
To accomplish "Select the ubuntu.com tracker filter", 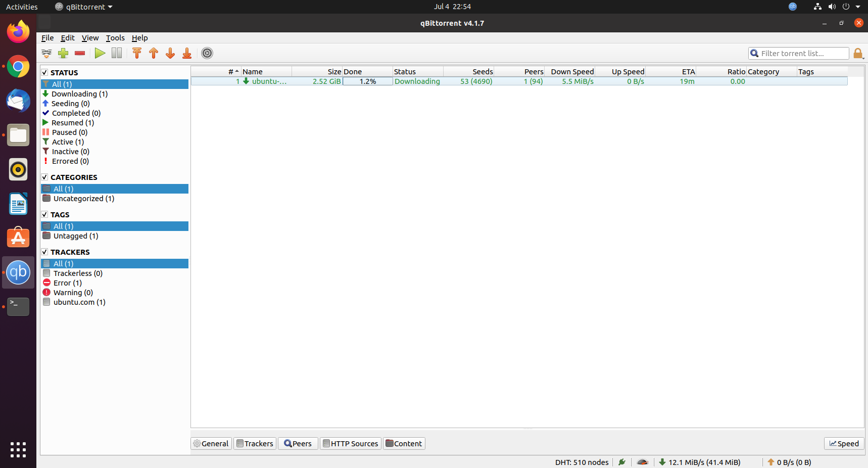I will [x=79, y=302].
